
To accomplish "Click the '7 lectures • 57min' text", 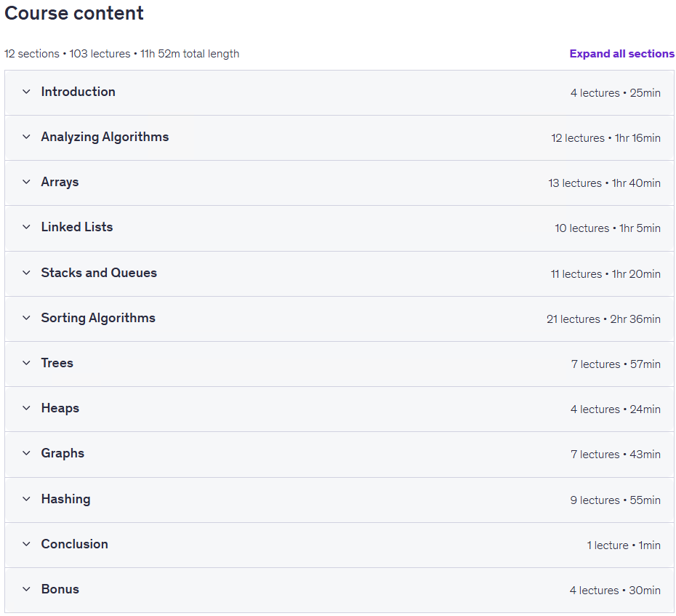I will click(616, 364).
